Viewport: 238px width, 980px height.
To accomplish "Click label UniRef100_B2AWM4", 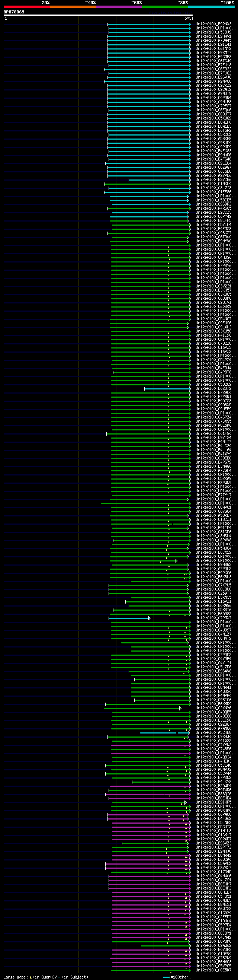I will coord(214,786).
